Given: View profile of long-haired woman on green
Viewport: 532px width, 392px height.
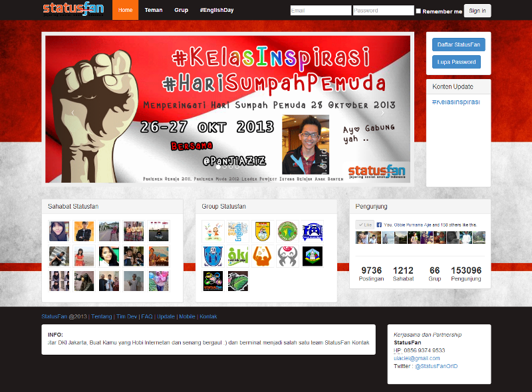Looking at the screenshot, I should (109, 256).
